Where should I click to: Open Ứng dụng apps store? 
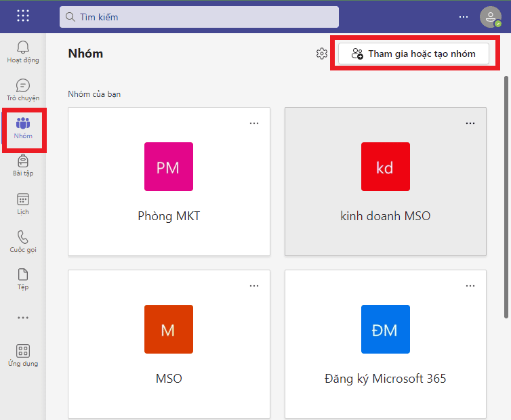(23, 356)
